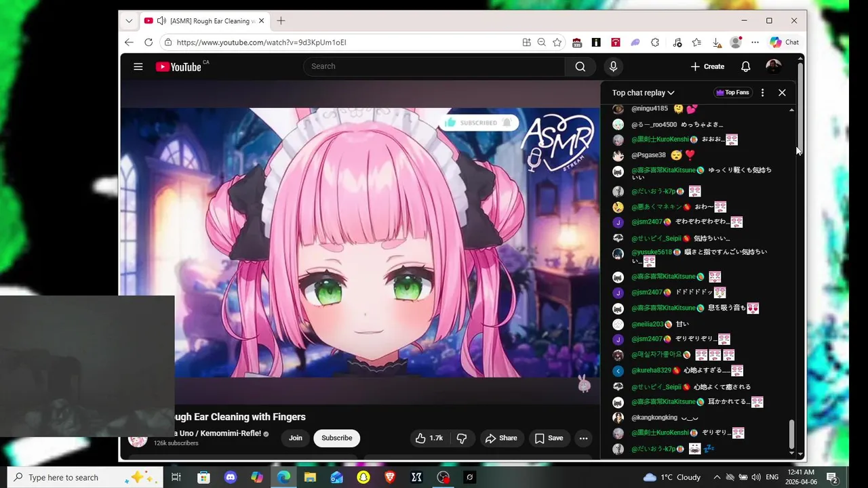Launch Discord from the taskbar
868x488 pixels.
click(x=230, y=477)
